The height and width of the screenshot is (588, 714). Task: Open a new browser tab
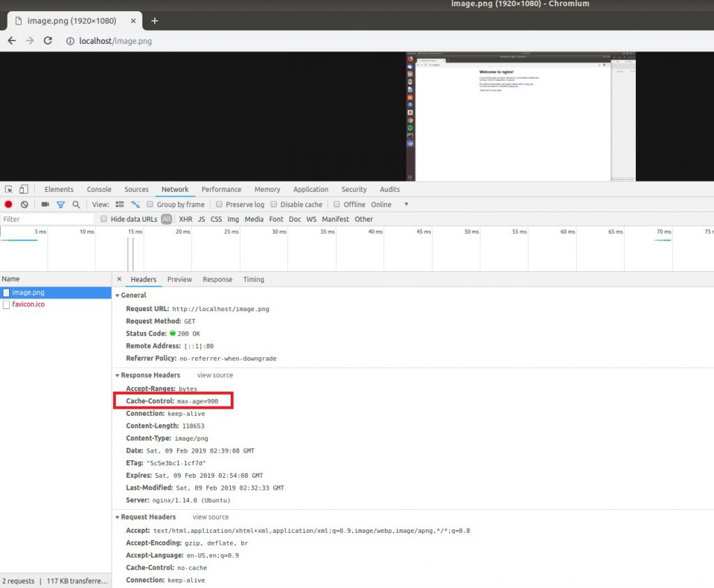click(x=155, y=21)
